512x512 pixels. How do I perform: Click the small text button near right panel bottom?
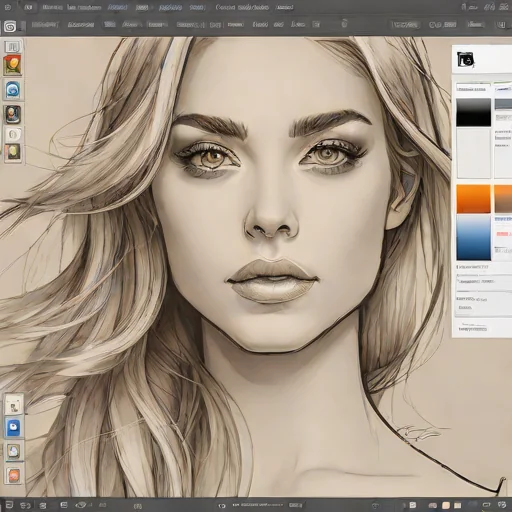coord(465,307)
